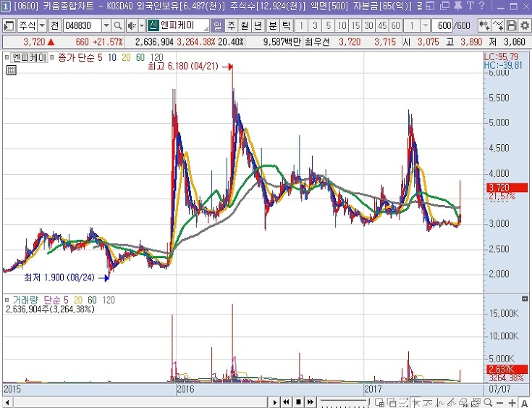532x408 pixels.
Task: Pin the window with pushpin icon
Action: click(x=458, y=6)
